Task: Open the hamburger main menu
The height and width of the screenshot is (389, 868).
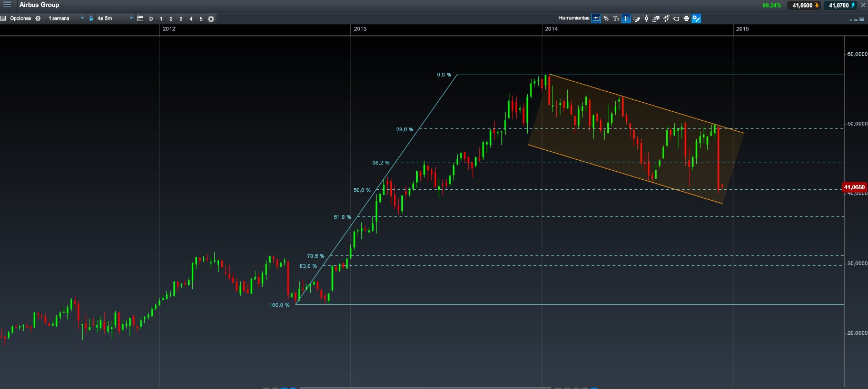Action: [7, 5]
